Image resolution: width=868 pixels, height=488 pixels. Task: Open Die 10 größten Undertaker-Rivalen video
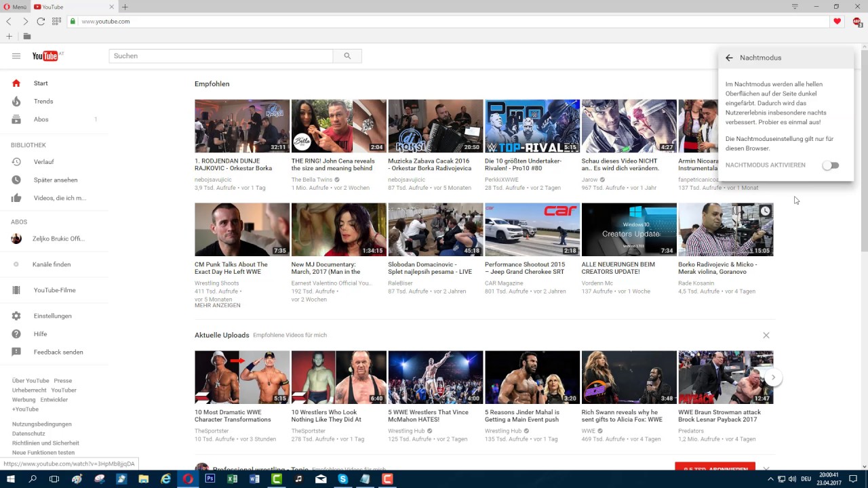pos(532,126)
